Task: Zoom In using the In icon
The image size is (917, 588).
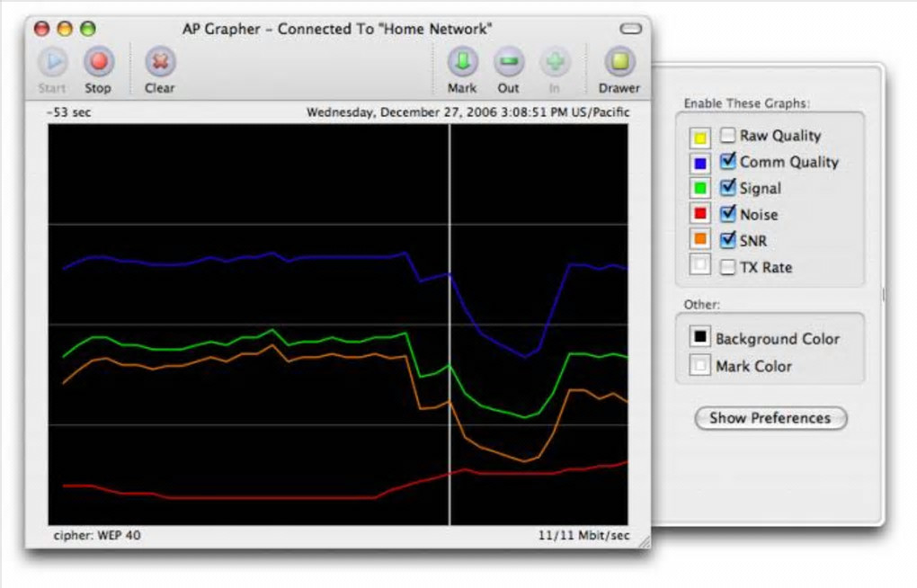Action: pos(555,62)
